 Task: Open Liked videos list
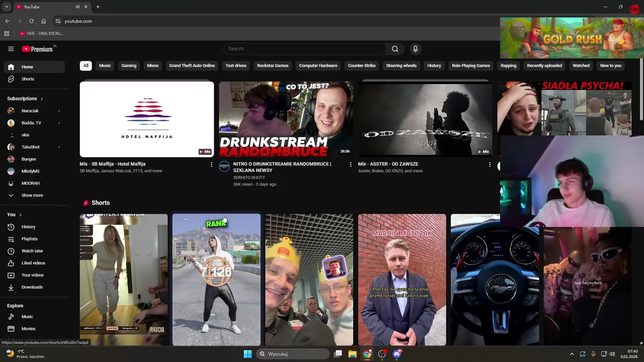34,263
